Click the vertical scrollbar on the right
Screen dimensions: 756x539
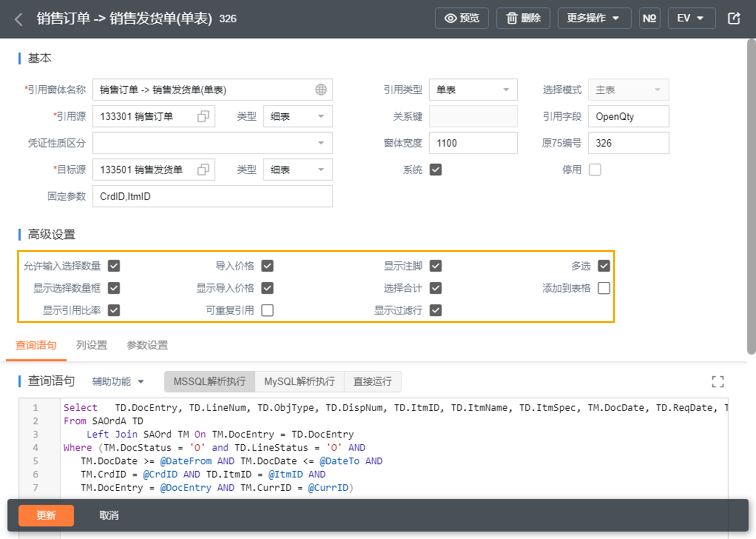(751, 197)
